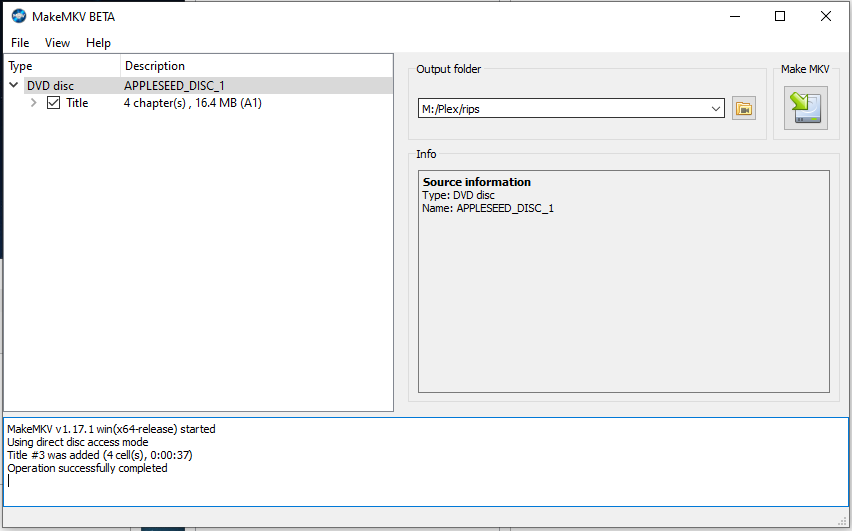This screenshot has height=531, width=852.
Task: Open the output folder browse icon
Action: pos(743,109)
